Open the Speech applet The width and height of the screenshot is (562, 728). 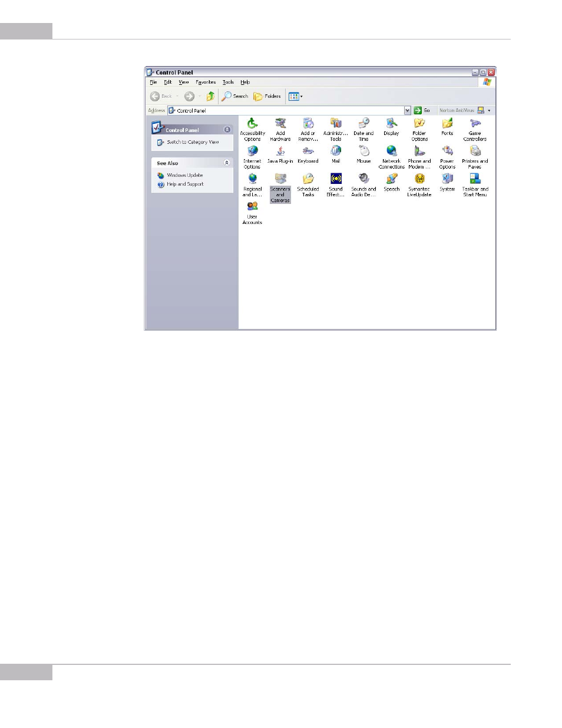tap(391, 183)
